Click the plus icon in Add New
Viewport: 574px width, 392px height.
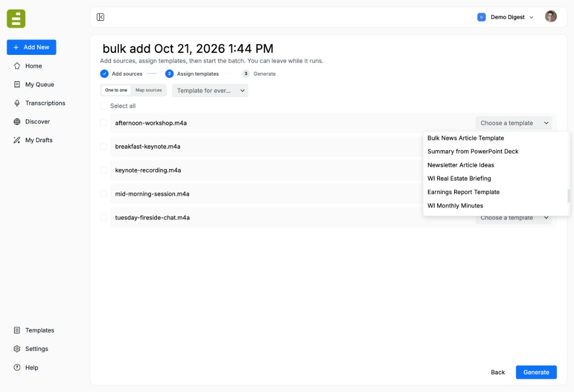point(16,47)
